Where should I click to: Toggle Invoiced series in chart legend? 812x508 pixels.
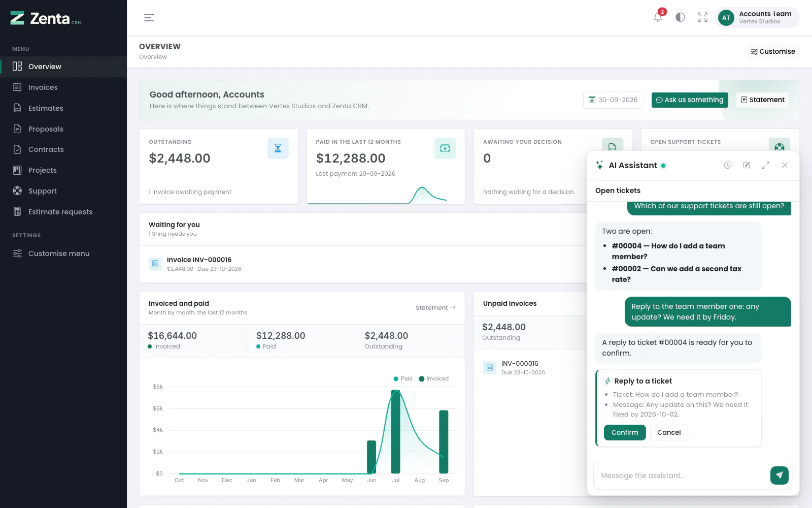433,378
